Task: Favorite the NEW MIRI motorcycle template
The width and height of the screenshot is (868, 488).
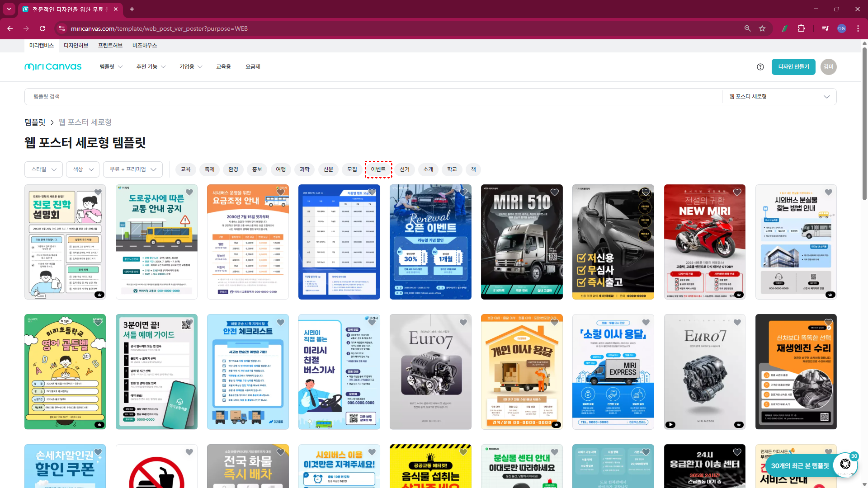Action: click(737, 192)
